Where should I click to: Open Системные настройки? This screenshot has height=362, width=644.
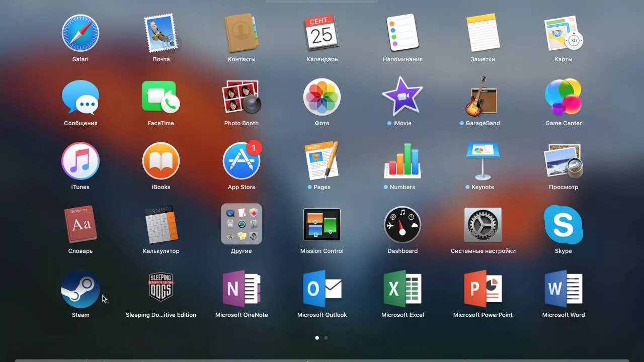[483, 225]
